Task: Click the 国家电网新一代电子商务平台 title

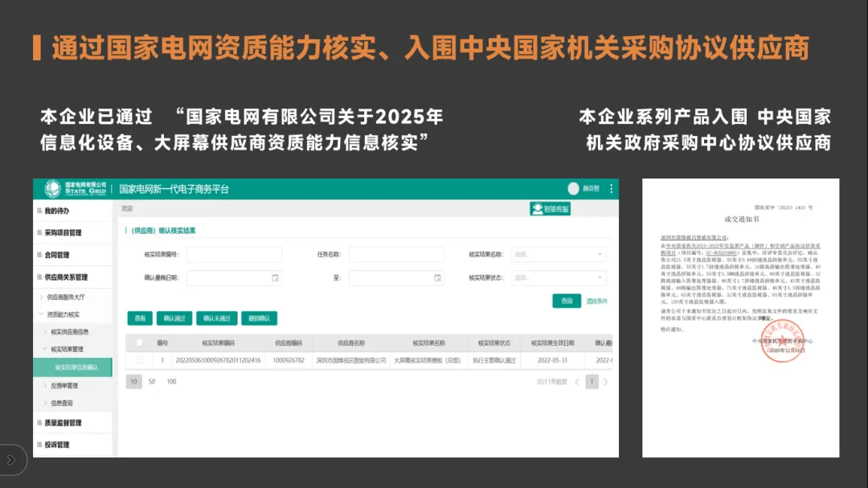Action: (174, 189)
